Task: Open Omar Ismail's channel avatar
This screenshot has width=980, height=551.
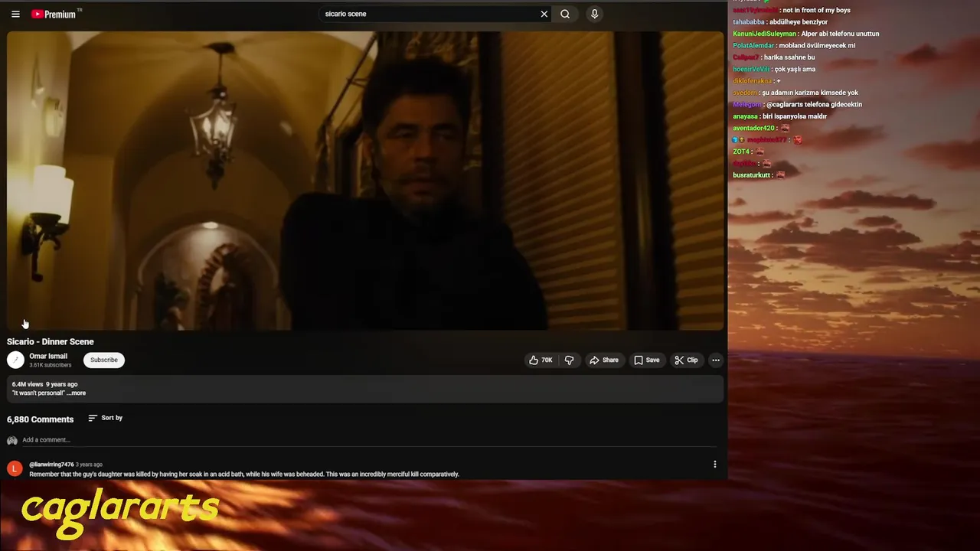Action: click(15, 360)
